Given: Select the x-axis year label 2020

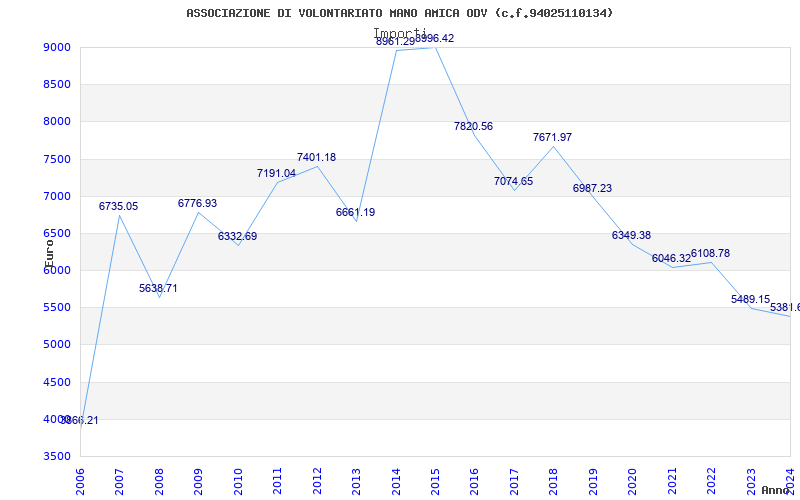Looking at the screenshot, I should (x=632, y=480).
